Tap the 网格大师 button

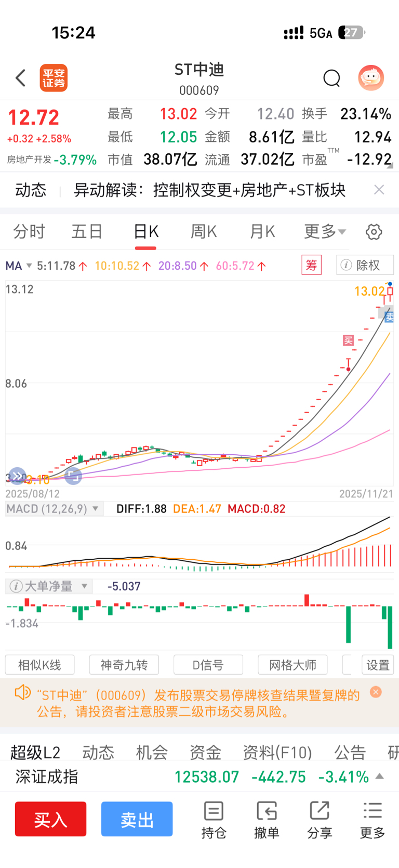(292, 665)
